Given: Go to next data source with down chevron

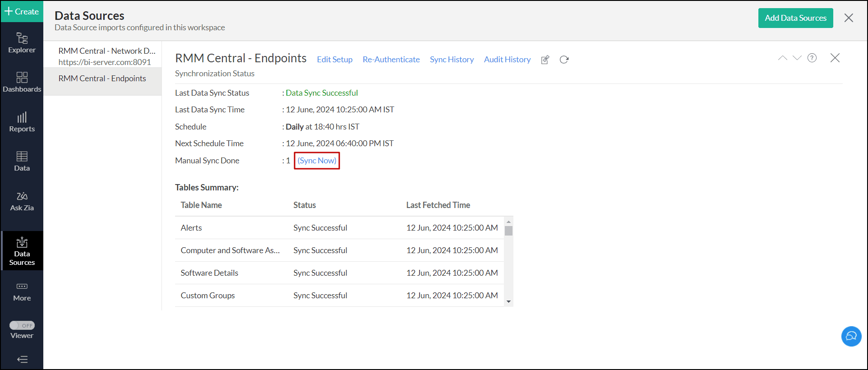Looking at the screenshot, I should 797,58.
